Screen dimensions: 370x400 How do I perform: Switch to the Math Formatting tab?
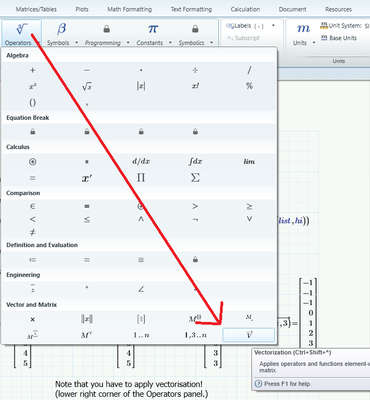point(129,9)
